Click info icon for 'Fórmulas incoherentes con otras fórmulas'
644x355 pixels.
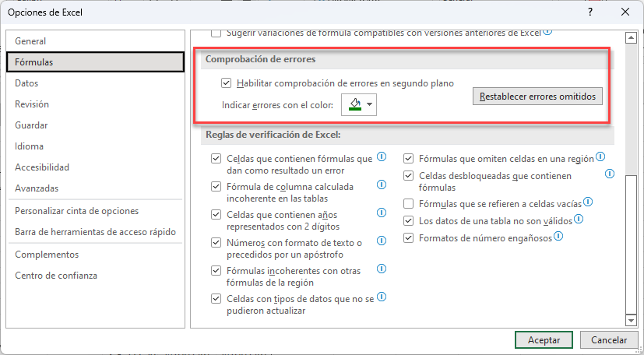pyautogui.click(x=382, y=269)
